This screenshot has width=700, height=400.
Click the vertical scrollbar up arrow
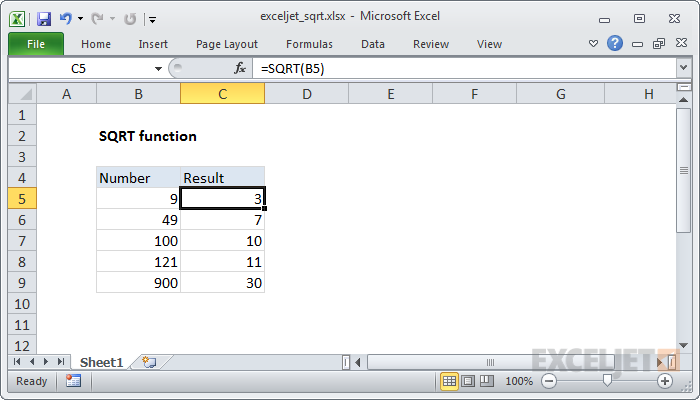coord(683,100)
